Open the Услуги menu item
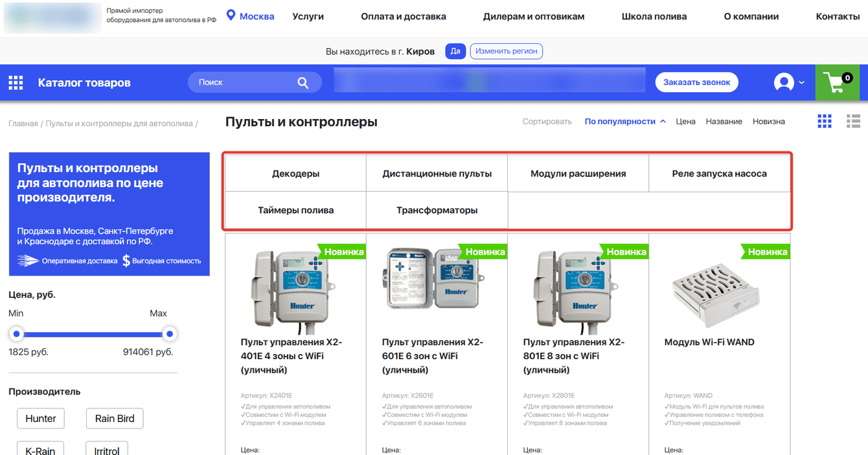Image resolution: width=868 pixels, height=455 pixels. pos(308,16)
